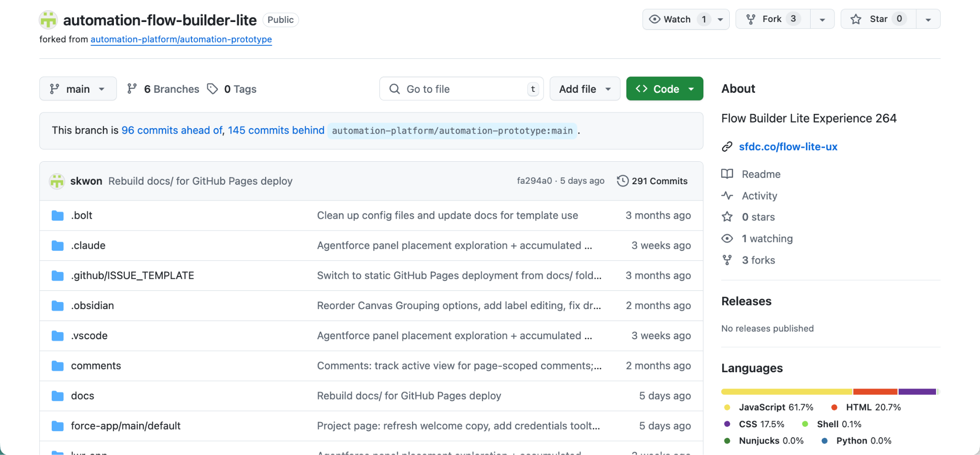Click the pulse icon next to Activity
The height and width of the screenshot is (455, 980).
727,196
